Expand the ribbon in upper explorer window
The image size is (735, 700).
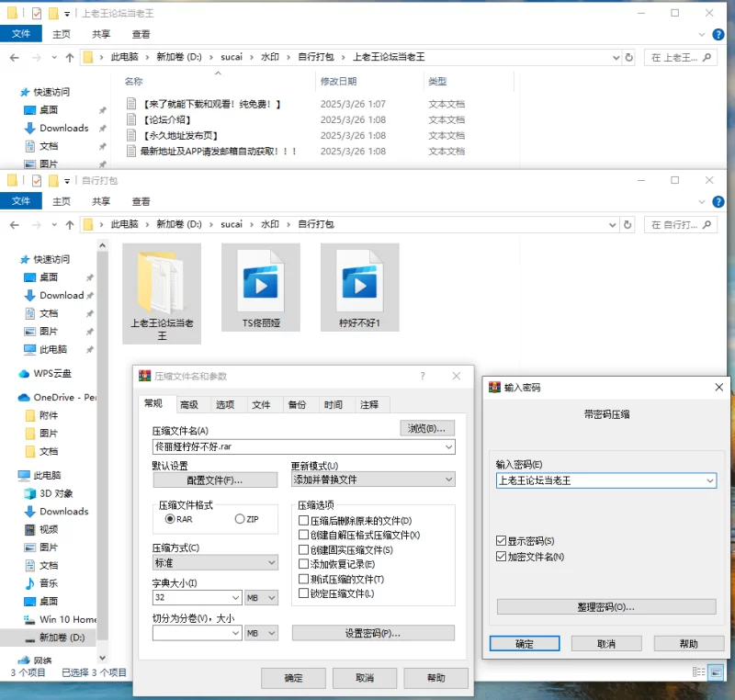click(x=702, y=34)
